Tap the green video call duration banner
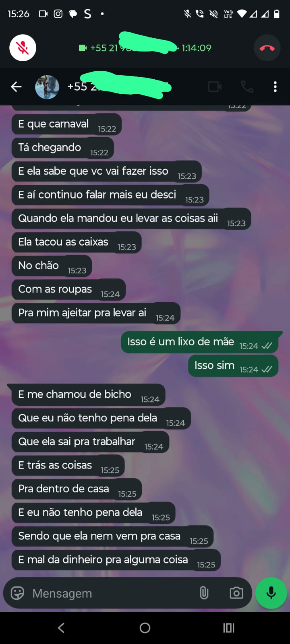Screen dimensions: 290x644 click(145, 48)
